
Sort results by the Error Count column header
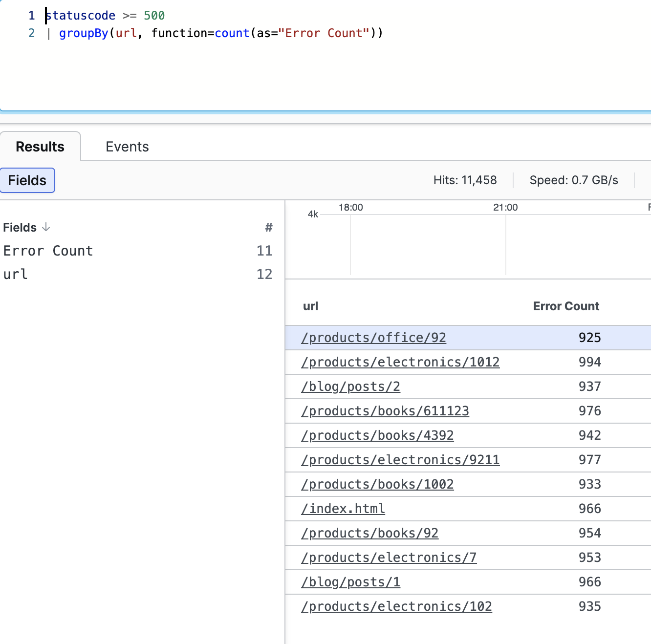click(x=566, y=306)
